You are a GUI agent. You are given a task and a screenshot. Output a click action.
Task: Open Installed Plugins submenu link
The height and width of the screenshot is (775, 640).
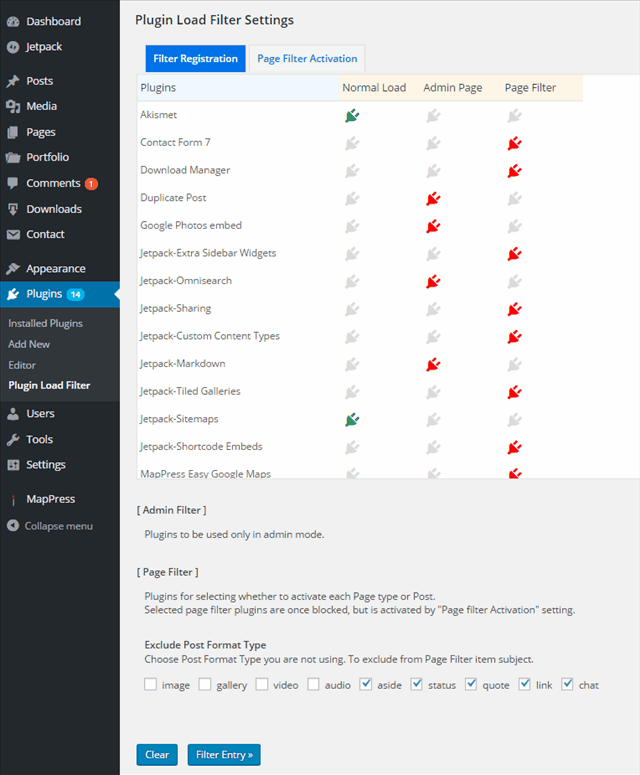pos(45,323)
